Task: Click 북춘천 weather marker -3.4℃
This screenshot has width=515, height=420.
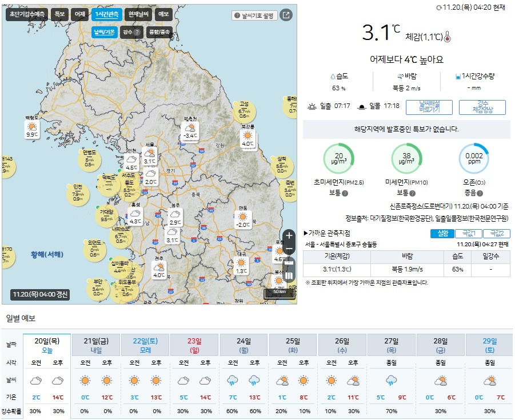Action: tap(190, 131)
